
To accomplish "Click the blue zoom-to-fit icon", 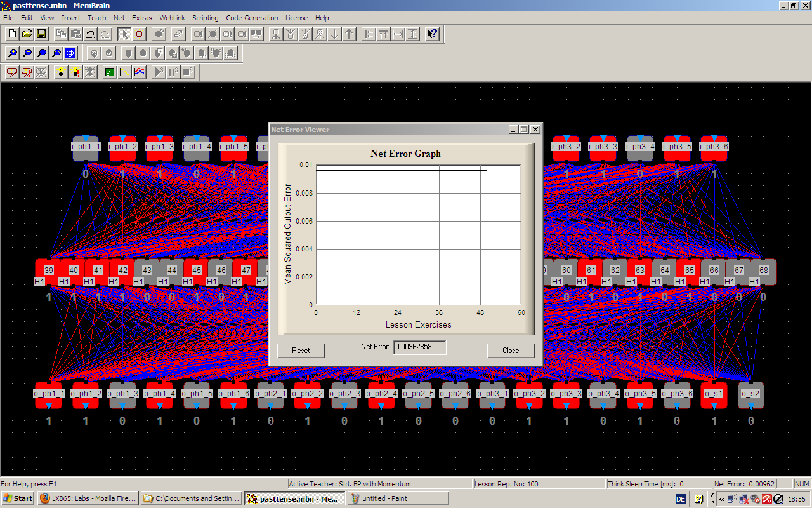I will coord(70,53).
